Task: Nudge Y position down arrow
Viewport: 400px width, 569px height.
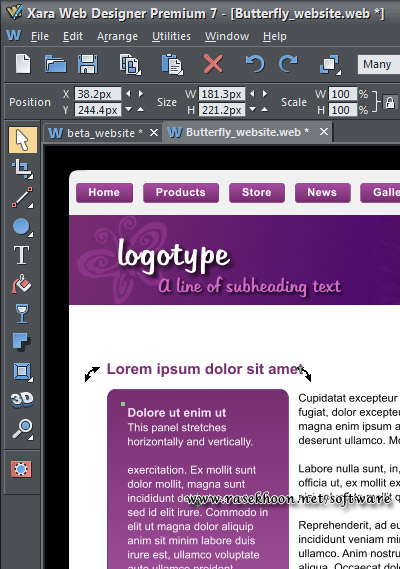Action: click(128, 109)
